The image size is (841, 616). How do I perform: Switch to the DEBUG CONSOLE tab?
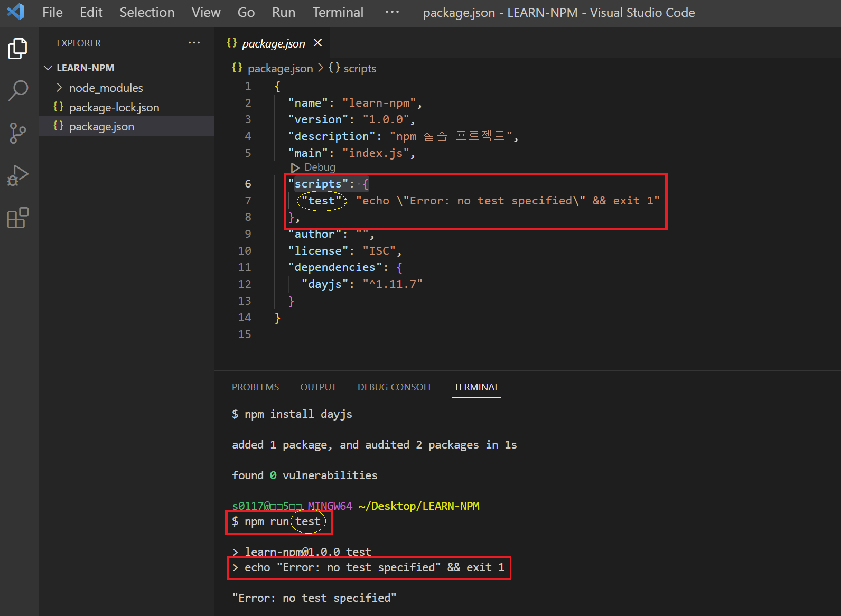pyautogui.click(x=395, y=387)
